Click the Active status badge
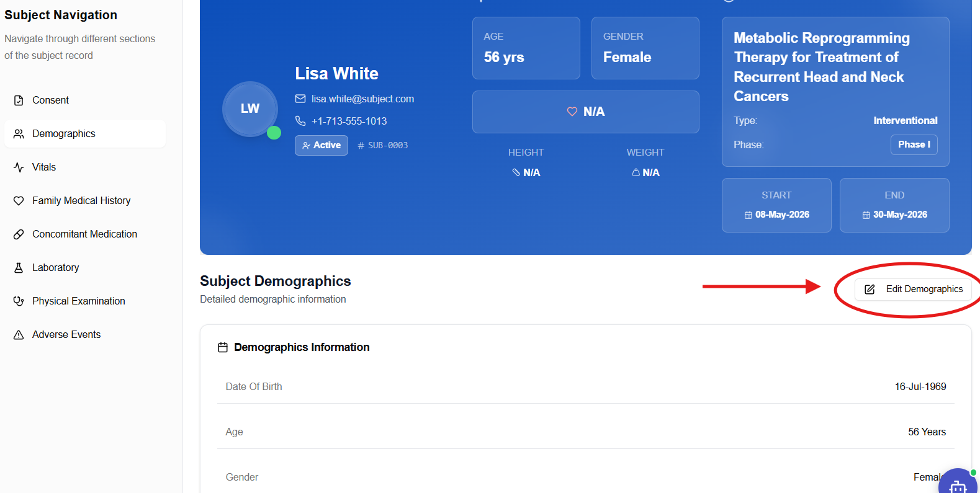This screenshot has height=493, width=980. [x=321, y=145]
